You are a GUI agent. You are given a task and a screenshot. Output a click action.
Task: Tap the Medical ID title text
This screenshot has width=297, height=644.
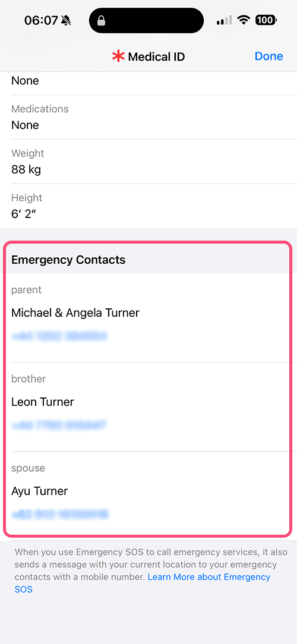click(156, 56)
